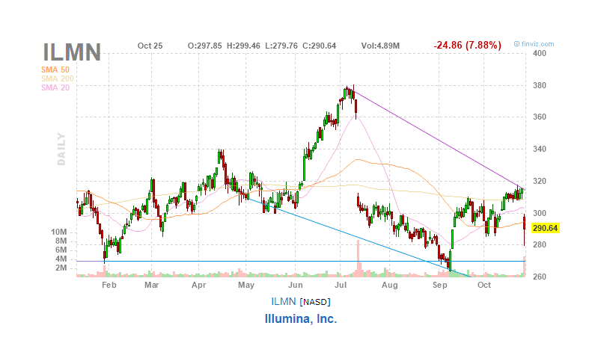The image size is (598, 364).
Task: Click the ILMN [NASD] label below chart
Action: 301,302
